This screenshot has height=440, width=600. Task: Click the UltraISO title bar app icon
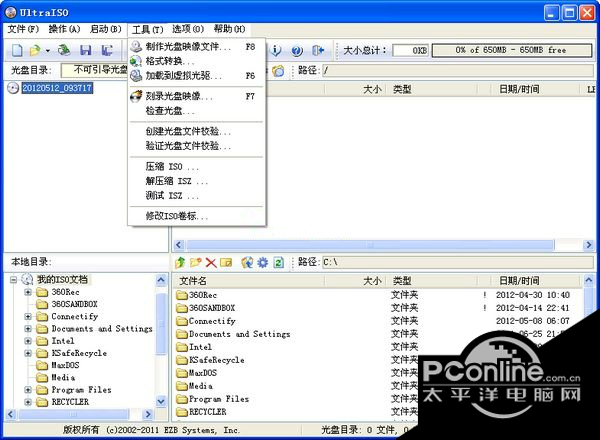coord(11,12)
